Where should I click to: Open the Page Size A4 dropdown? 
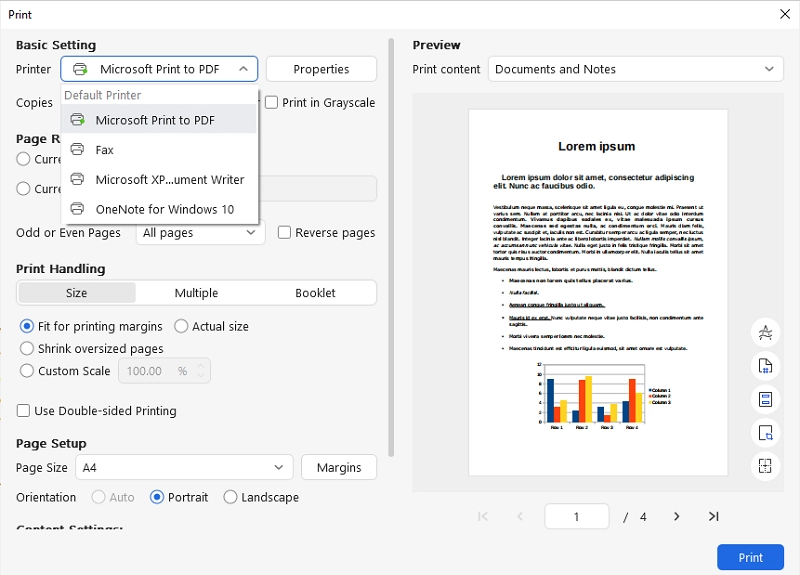click(x=184, y=467)
